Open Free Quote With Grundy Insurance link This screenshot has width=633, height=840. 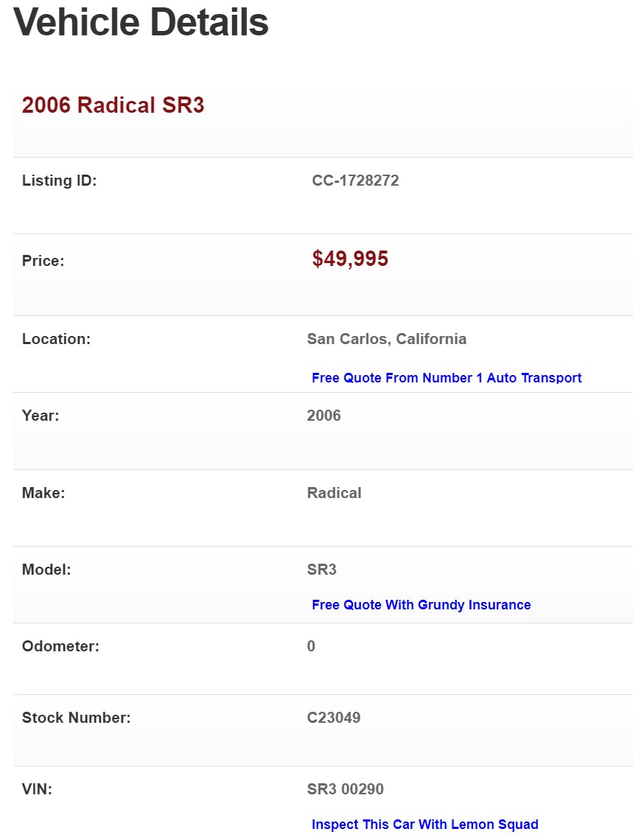(421, 605)
